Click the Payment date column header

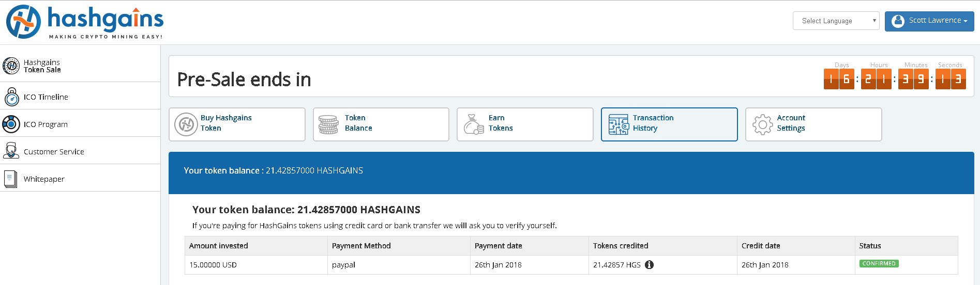point(530,246)
